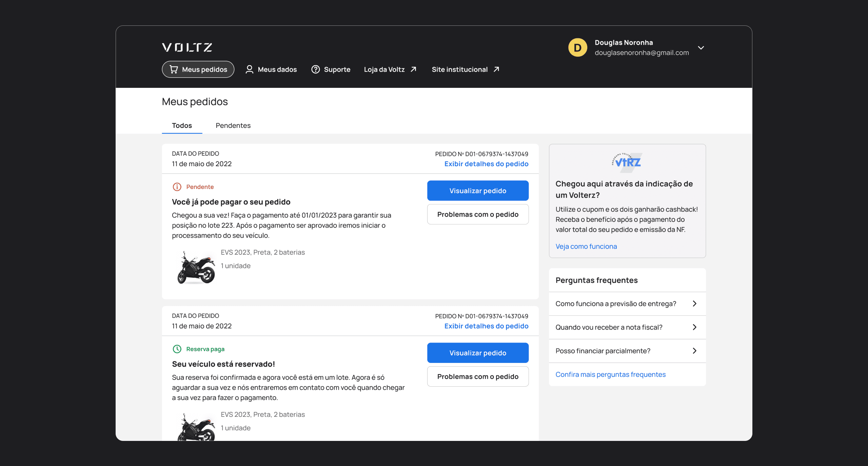Click 'Problemas com o pedido' on the Pendente order

click(x=478, y=214)
